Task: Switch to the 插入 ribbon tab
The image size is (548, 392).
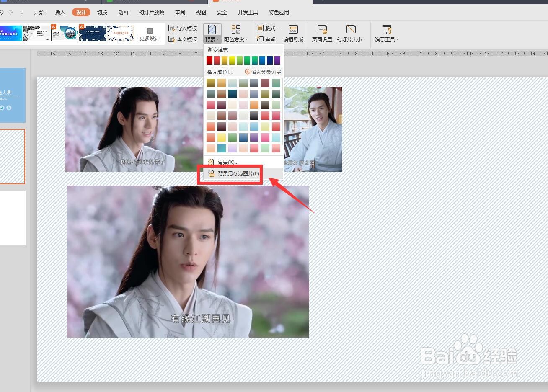Action: [60, 12]
